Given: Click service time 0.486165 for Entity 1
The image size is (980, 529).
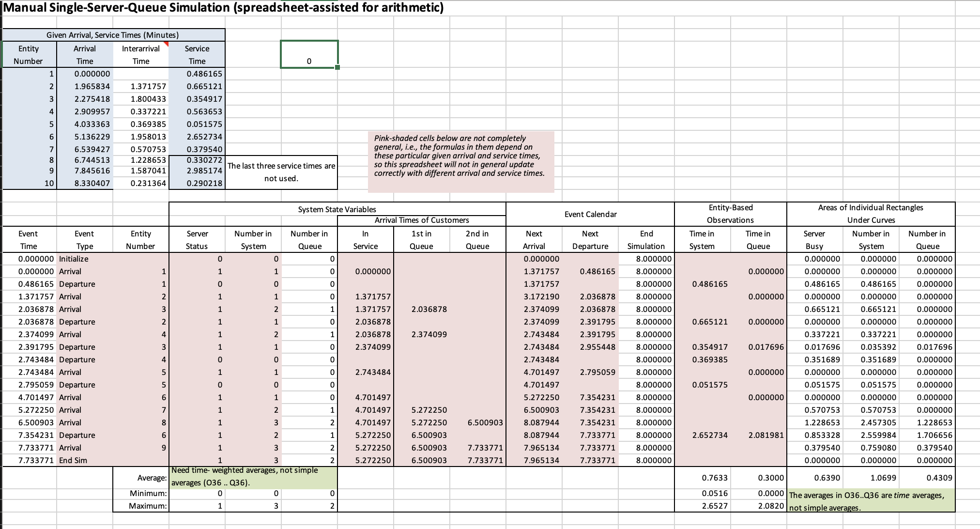Looking at the screenshot, I should (x=204, y=74).
